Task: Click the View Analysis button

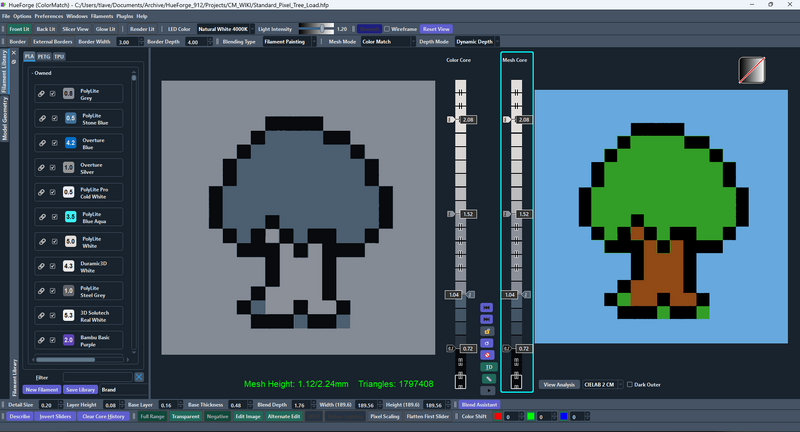Action: tap(560, 384)
